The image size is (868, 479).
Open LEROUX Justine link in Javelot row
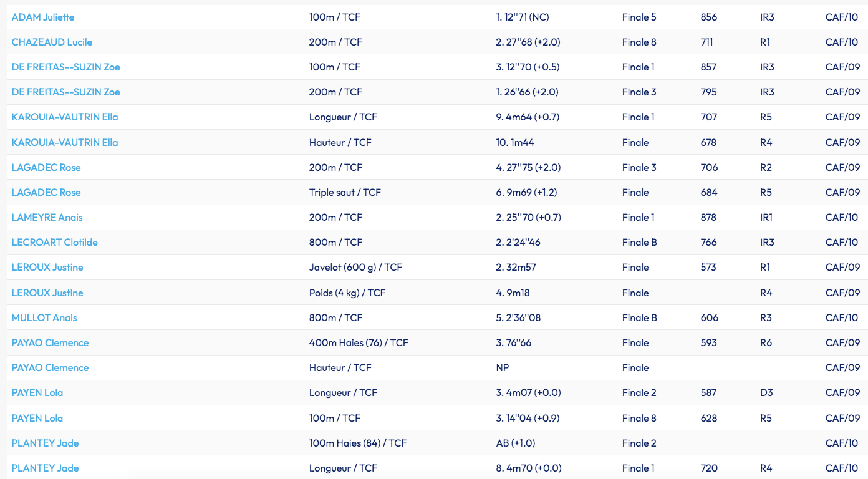[47, 267]
